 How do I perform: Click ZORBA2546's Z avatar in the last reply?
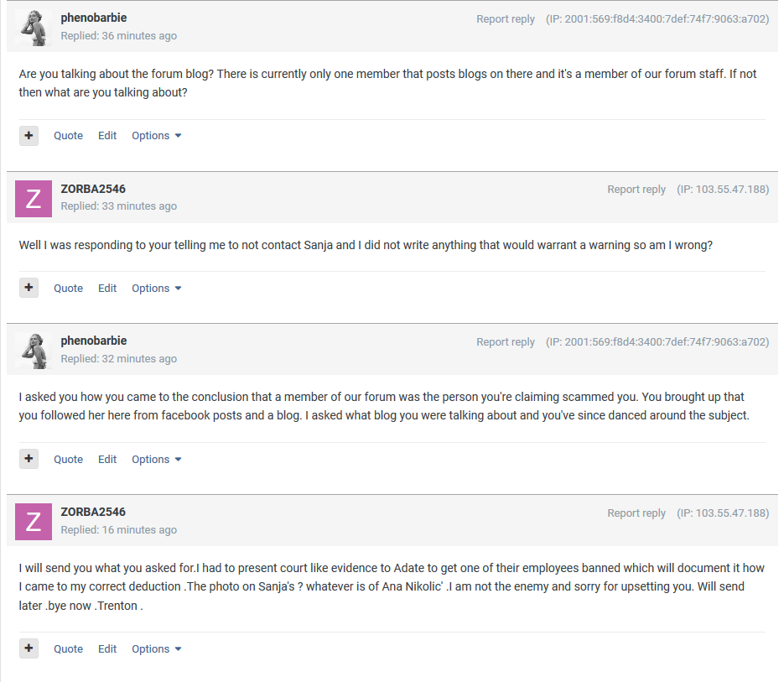point(34,523)
